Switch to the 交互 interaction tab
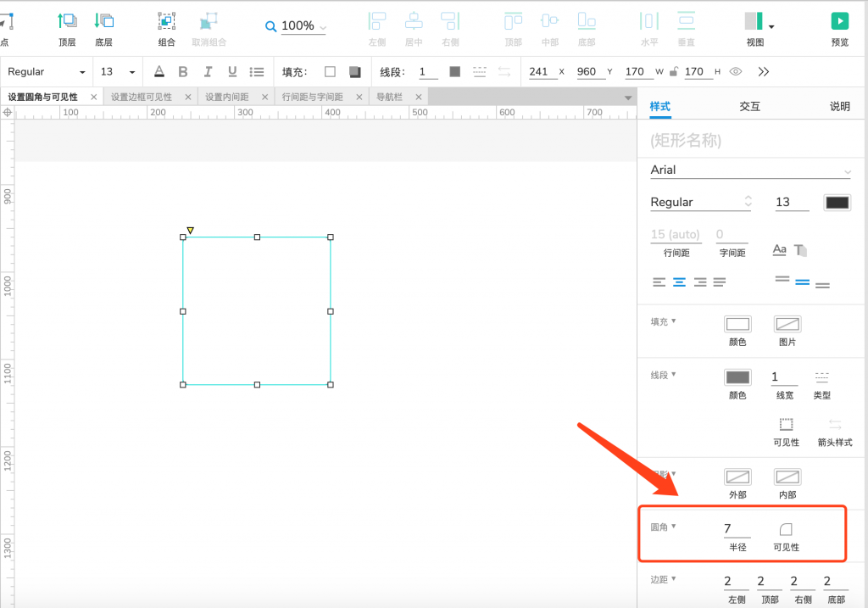Image resolution: width=868 pixels, height=608 pixels. pyautogui.click(x=749, y=106)
